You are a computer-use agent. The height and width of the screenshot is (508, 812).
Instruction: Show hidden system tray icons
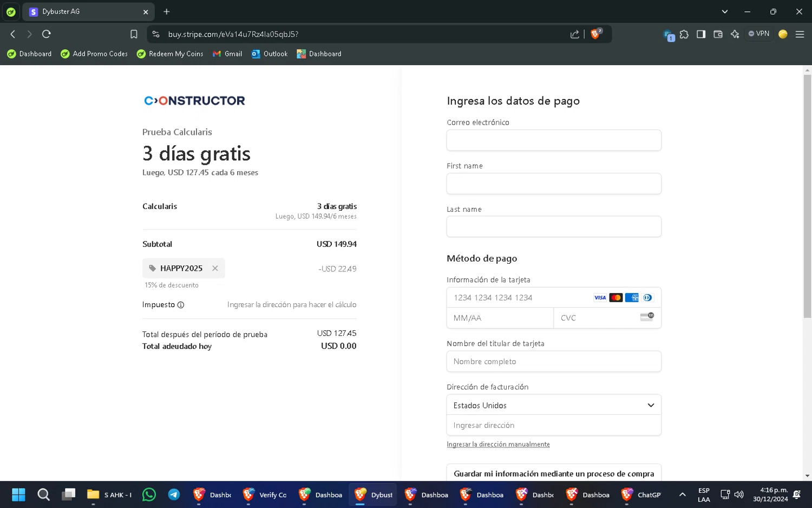click(682, 494)
